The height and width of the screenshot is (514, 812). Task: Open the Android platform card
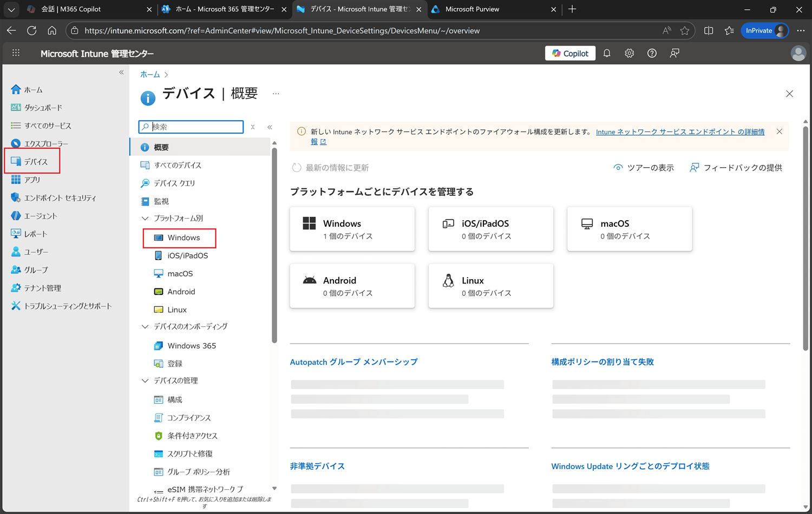pos(352,286)
